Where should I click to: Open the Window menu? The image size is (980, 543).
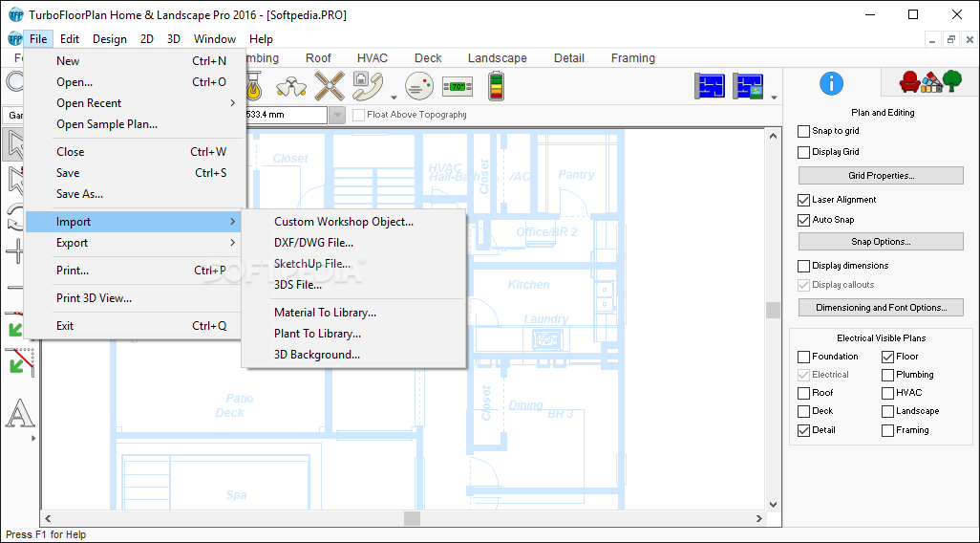(x=214, y=39)
